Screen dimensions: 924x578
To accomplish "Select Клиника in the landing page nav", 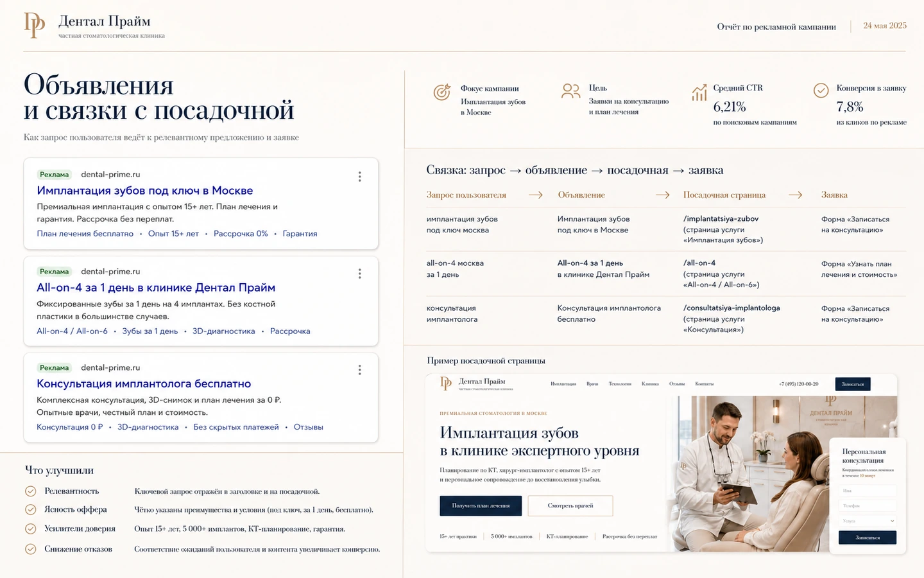I will coord(650,384).
